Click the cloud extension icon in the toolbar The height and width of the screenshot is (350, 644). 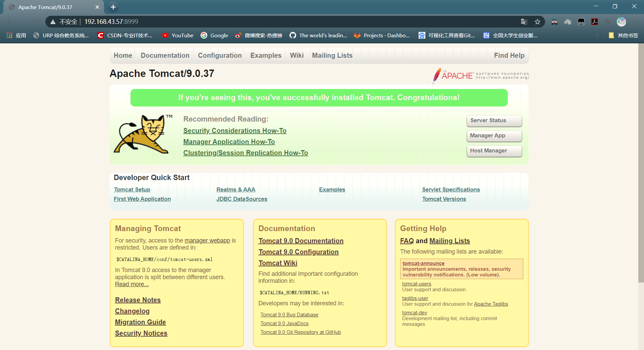coord(568,22)
